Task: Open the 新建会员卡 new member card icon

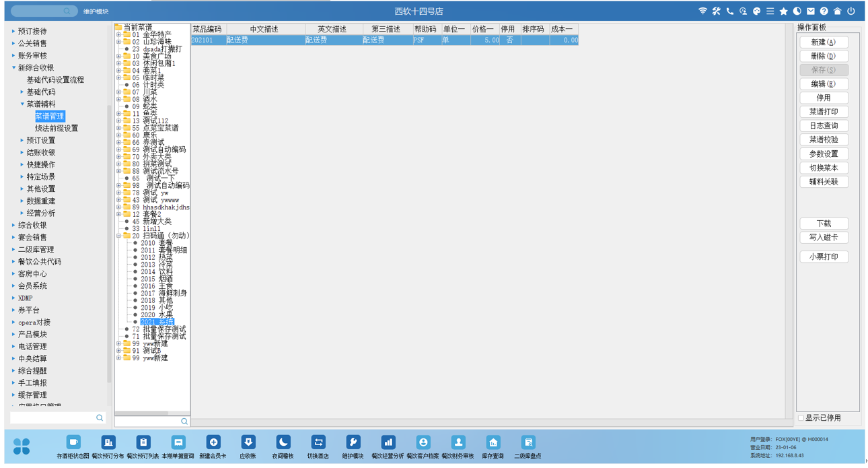Action: [213, 443]
